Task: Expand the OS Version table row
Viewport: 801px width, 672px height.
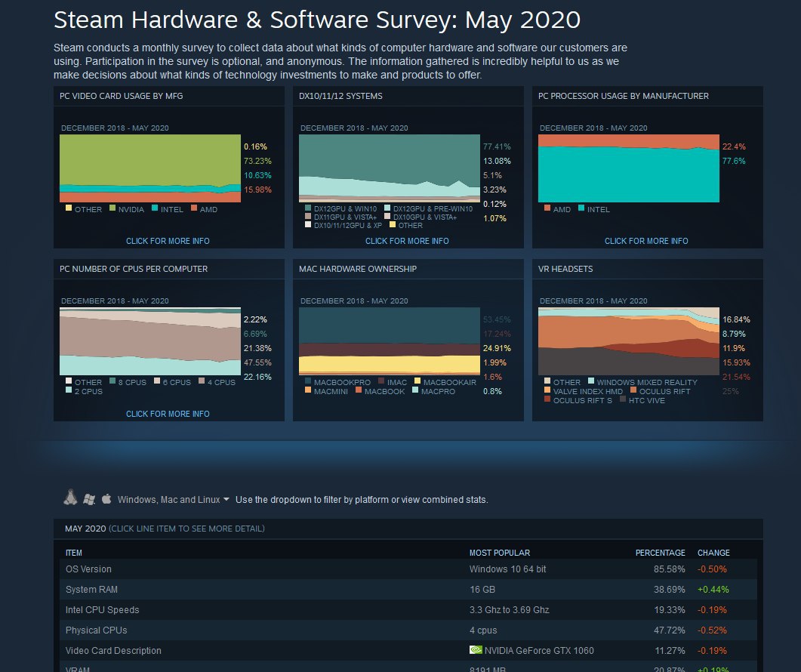Action: click(408, 569)
